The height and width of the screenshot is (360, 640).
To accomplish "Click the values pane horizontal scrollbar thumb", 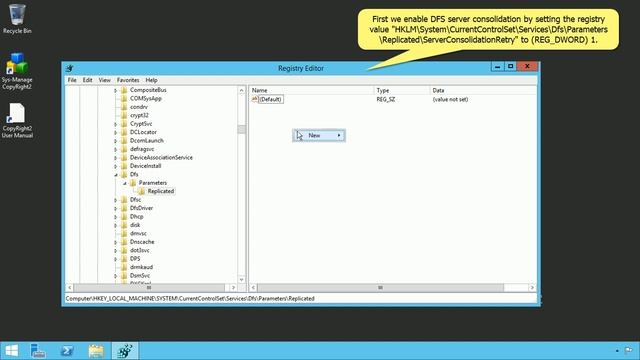I will tap(380, 287).
